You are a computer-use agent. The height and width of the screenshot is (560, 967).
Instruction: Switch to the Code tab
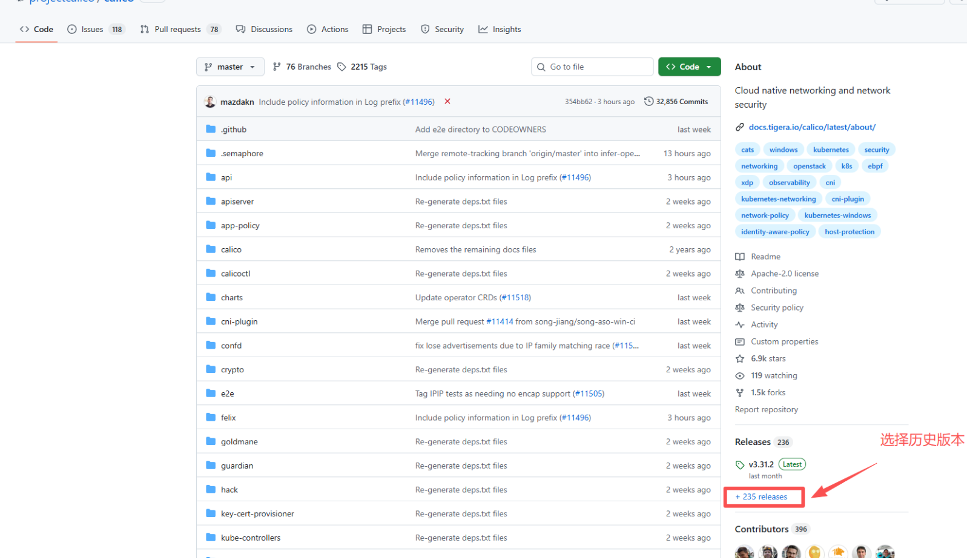click(36, 29)
